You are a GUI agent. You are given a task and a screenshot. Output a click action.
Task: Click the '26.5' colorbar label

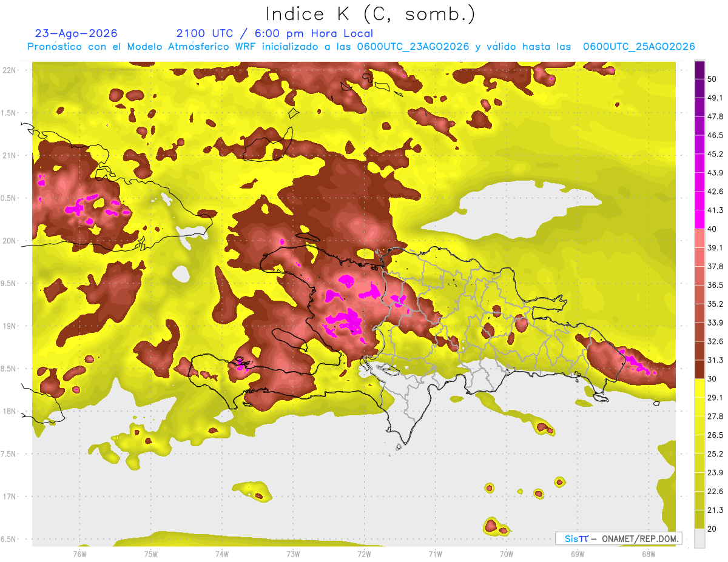(x=715, y=435)
